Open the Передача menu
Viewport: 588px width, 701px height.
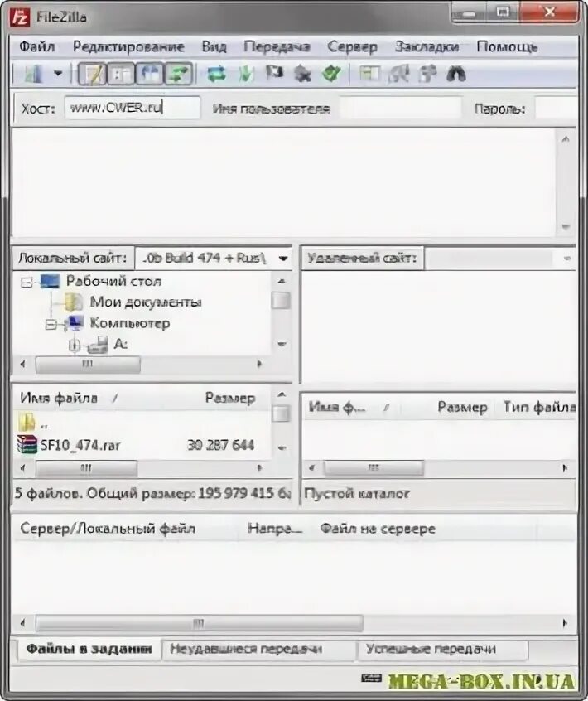click(277, 47)
